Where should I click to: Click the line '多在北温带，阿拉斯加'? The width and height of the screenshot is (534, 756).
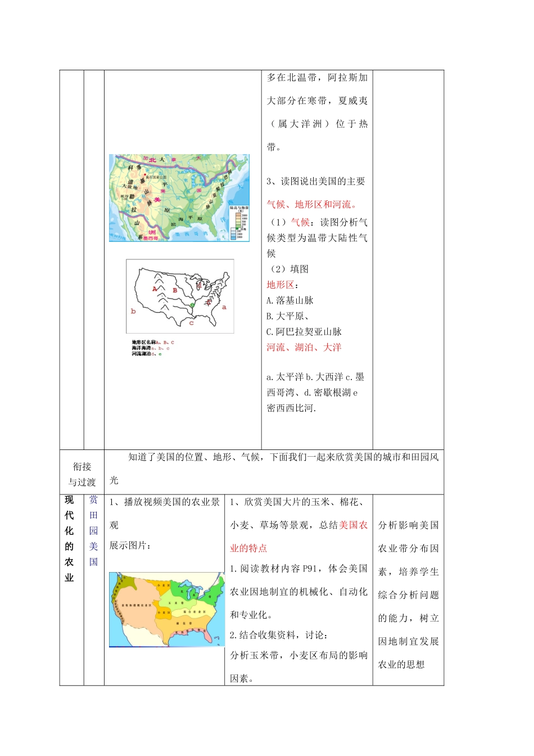click(317, 78)
